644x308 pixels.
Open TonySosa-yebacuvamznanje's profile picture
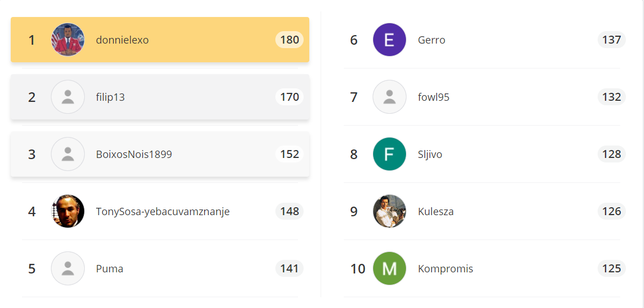coord(68,211)
